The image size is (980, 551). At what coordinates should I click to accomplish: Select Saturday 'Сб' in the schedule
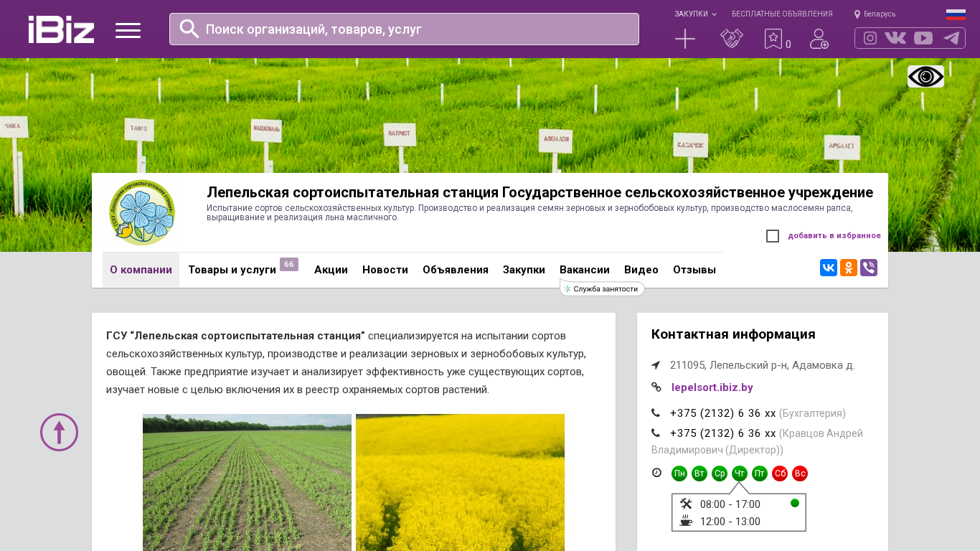(x=780, y=474)
